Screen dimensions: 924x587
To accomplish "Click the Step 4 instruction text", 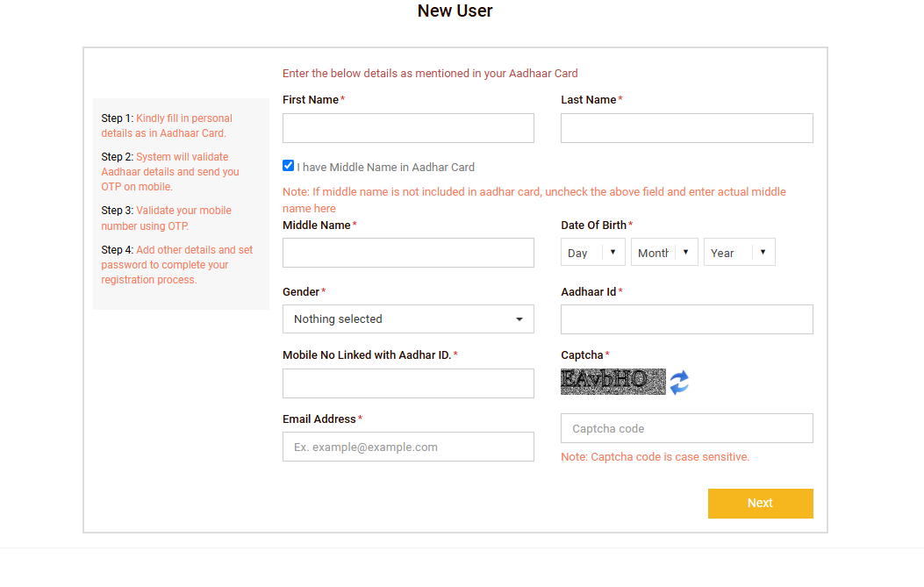I will [176, 265].
